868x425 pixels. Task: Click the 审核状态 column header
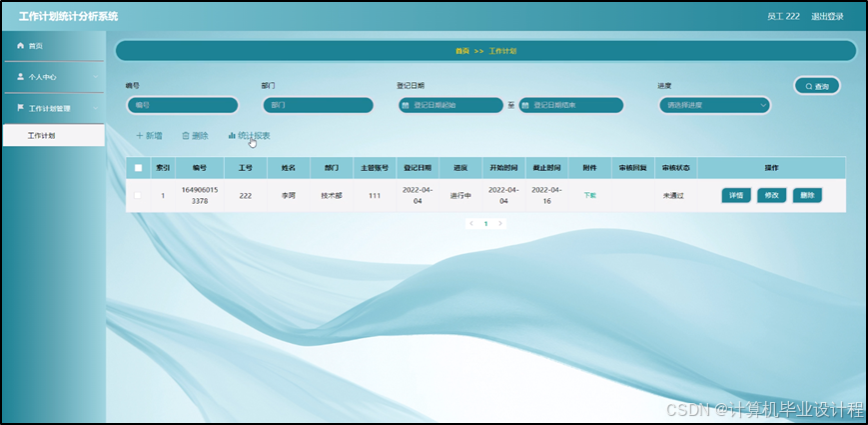coord(676,168)
